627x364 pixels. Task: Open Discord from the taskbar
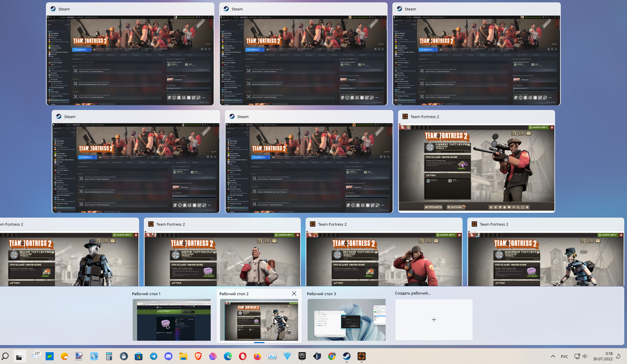168,356
